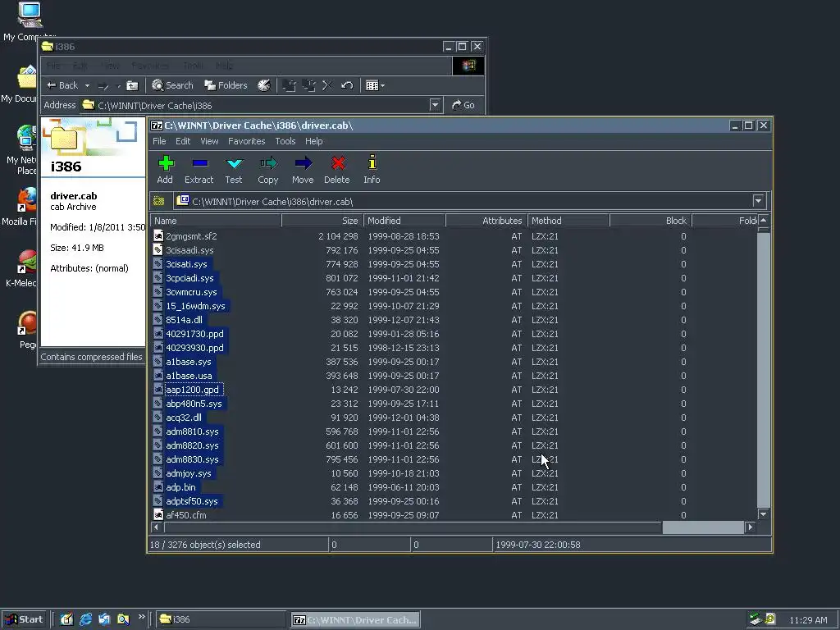Sort by the Block column header
The image size is (840, 630).
tap(651, 221)
